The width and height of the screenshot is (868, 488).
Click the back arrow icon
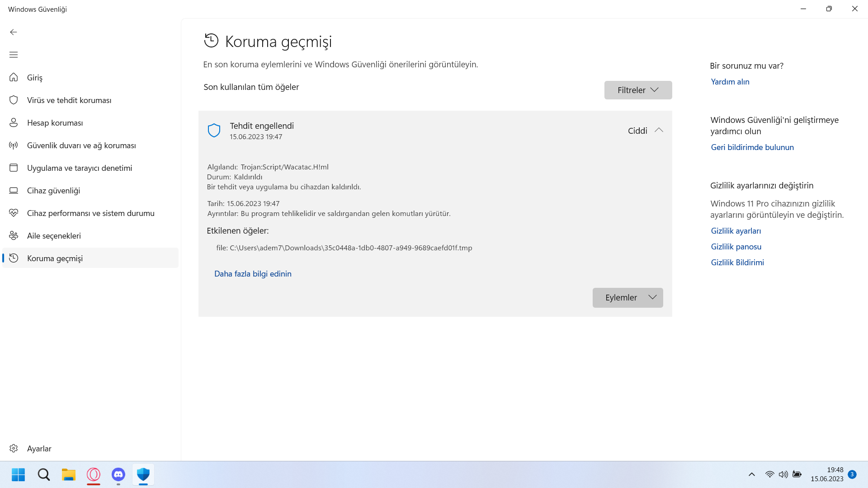pos(14,32)
